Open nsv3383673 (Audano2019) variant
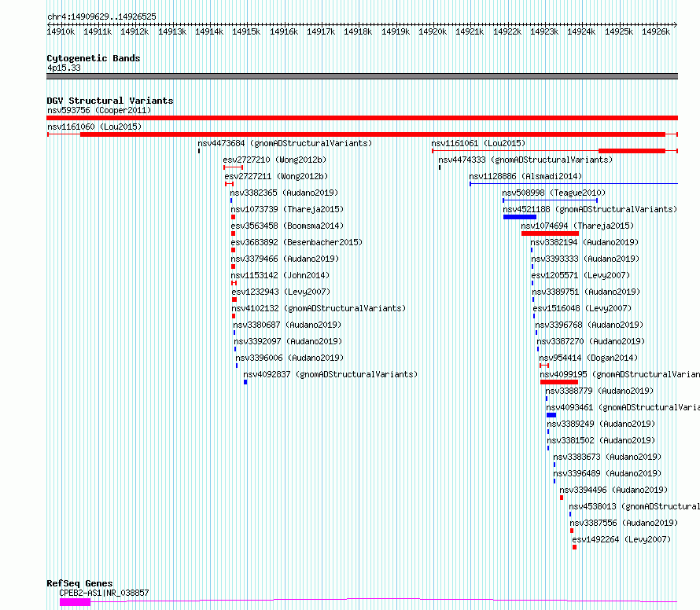This screenshot has width=700, height=610. (x=607, y=457)
